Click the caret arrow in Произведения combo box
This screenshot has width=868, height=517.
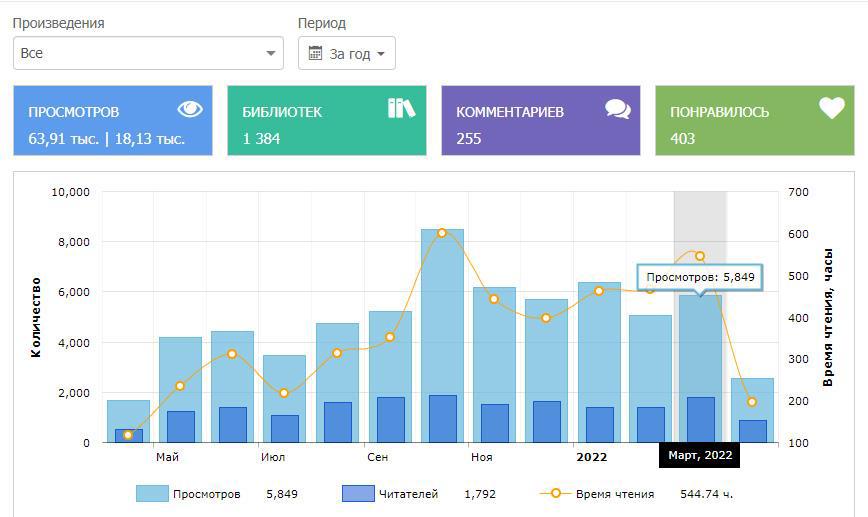click(x=271, y=53)
